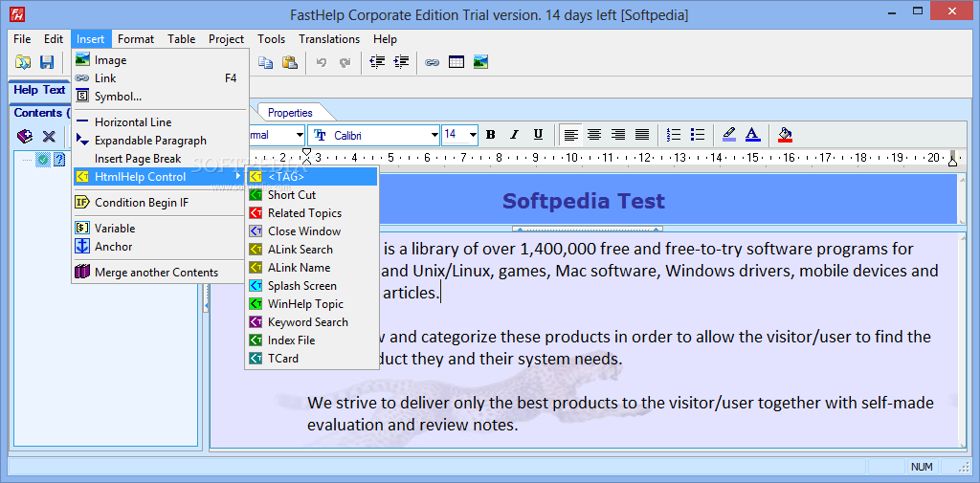Open the Table menu
The image size is (980, 483).
pos(181,39)
